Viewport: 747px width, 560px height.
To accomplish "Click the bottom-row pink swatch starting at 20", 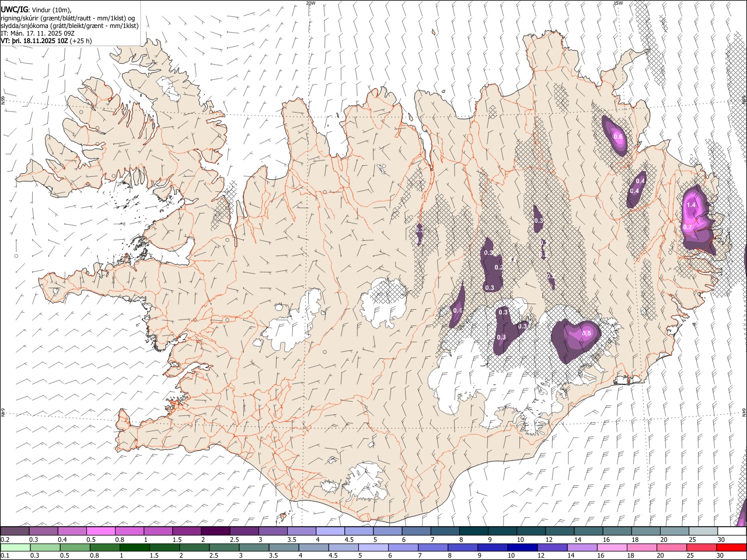I will 672,547.
